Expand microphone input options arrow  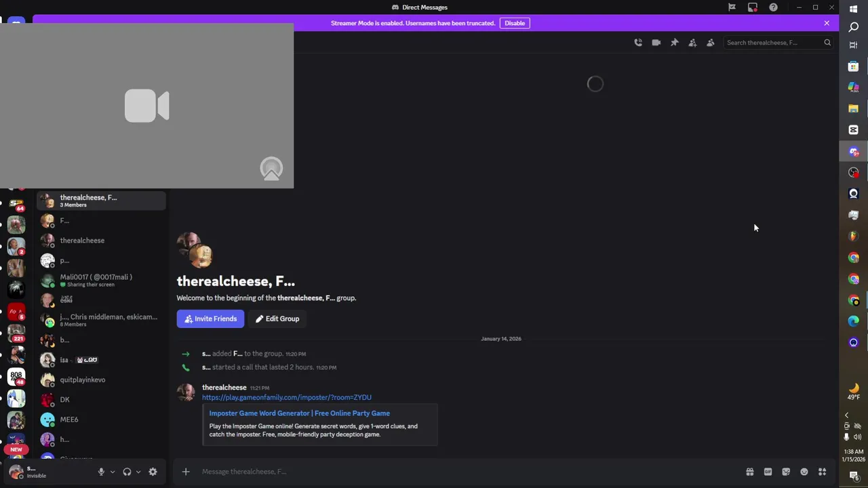coord(112,472)
